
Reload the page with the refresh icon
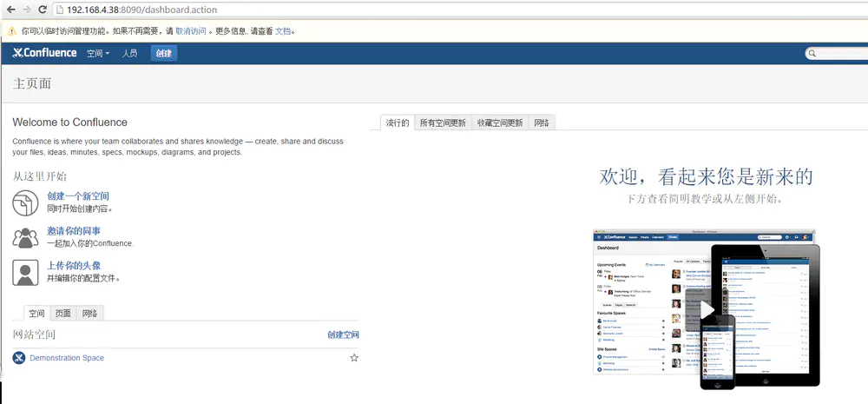[x=43, y=10]
